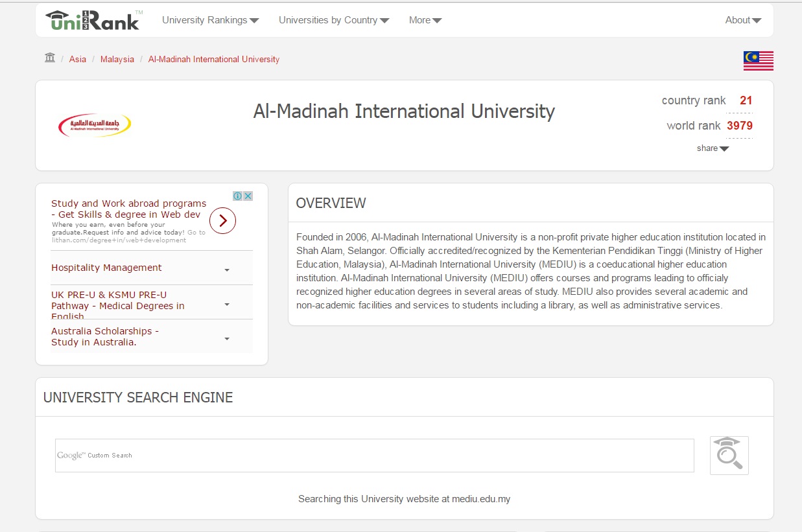
Task: Close the advertisement with X icon
Action: [x=248, y=196]
